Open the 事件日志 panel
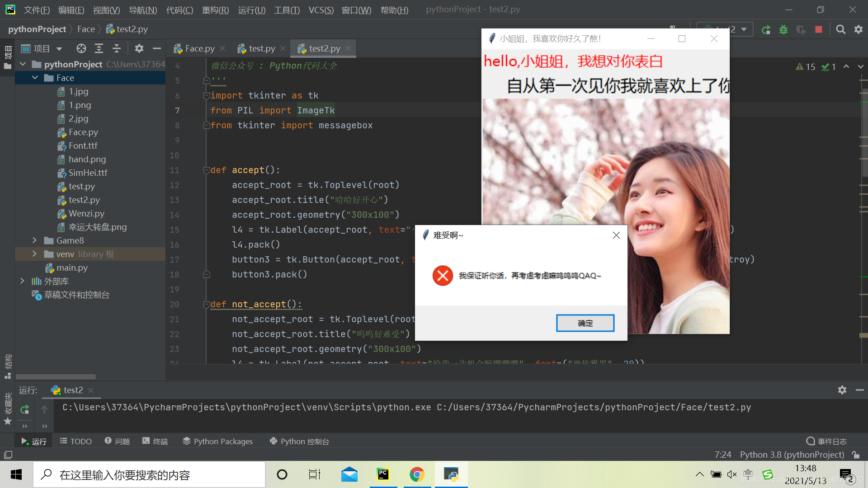Screen dimensions: 868x488 click(831, 441)
